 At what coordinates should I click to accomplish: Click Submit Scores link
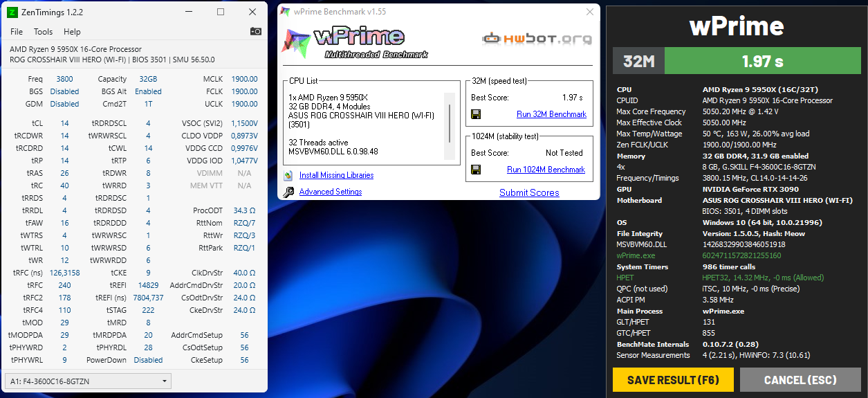pos(529,192)
